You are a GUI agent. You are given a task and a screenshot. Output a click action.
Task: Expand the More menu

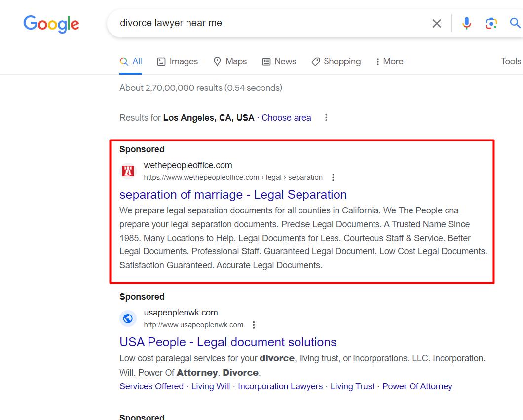(x=389, y=61)
